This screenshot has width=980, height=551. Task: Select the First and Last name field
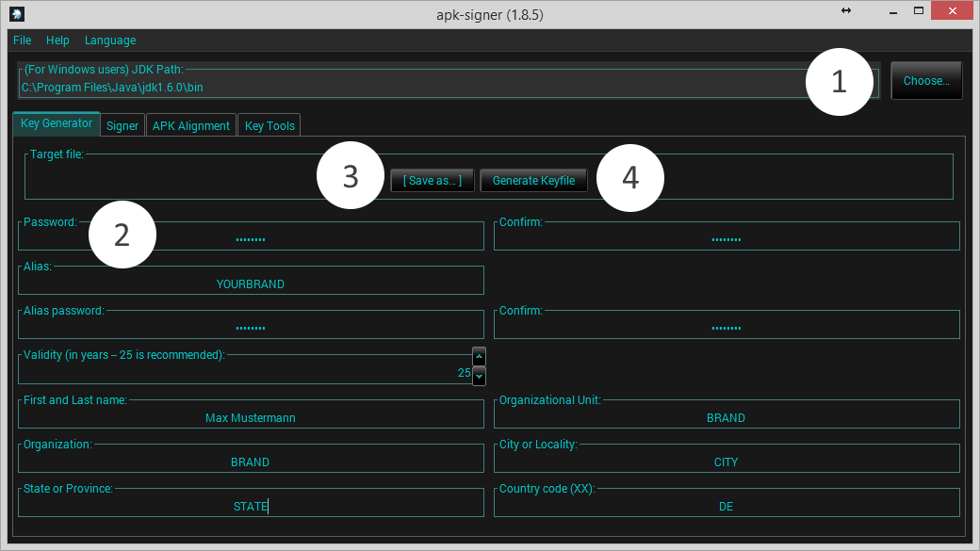[251, 417]
